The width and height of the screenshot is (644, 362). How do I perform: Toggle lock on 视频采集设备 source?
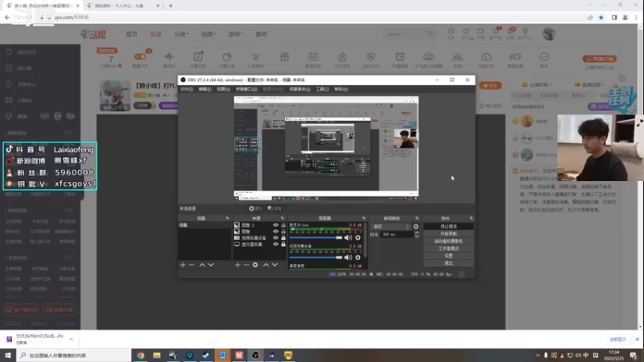point(283,237)
